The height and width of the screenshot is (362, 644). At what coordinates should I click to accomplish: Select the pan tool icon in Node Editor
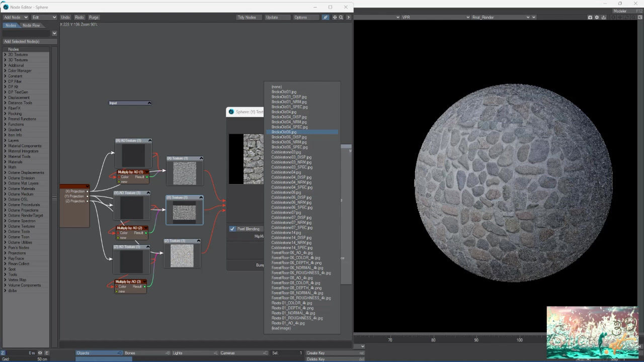click(x=334, y=17)
